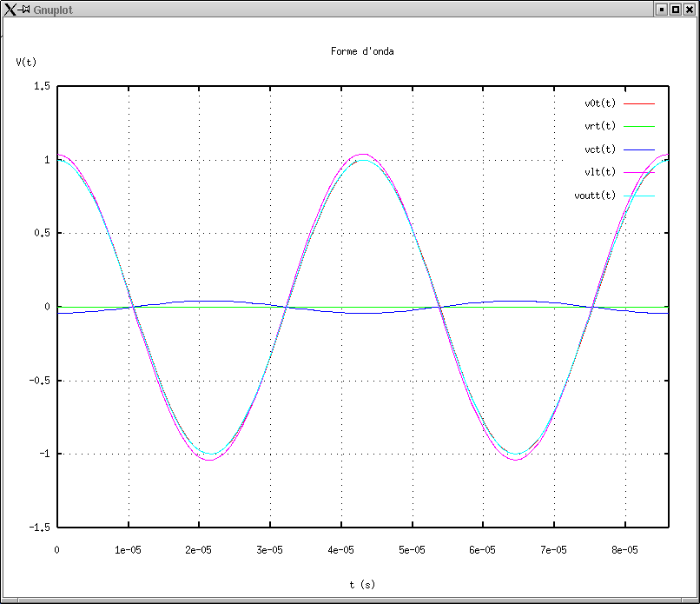Open the window menu X icon

tap(10, 9)
